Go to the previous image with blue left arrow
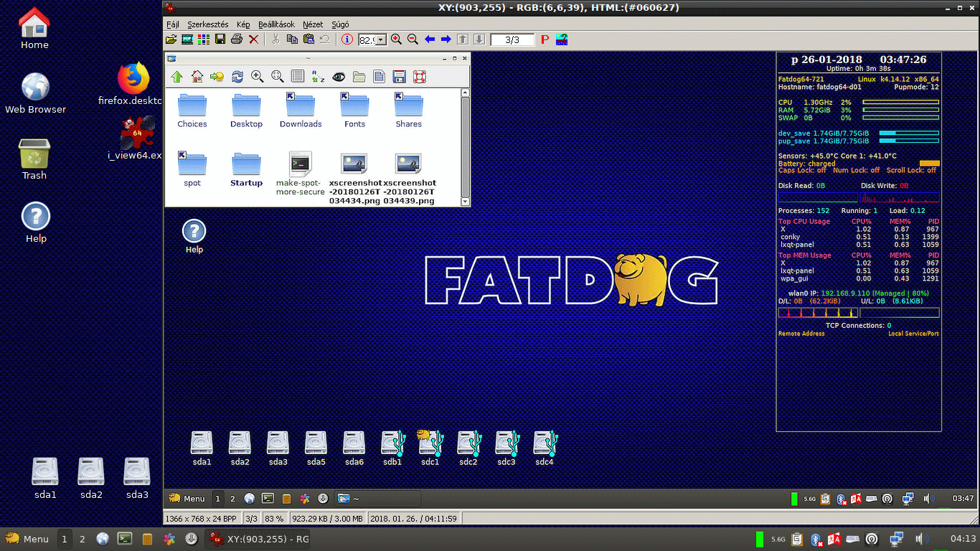 tap(430, 39)
